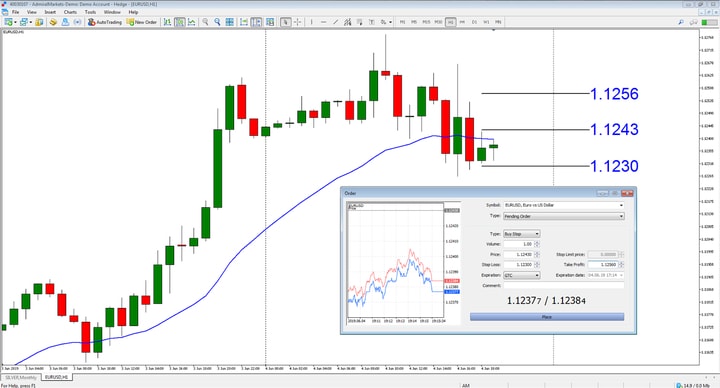
Task: Expand the Symbol dropdown in Order dialog
Action: (621, 205)
